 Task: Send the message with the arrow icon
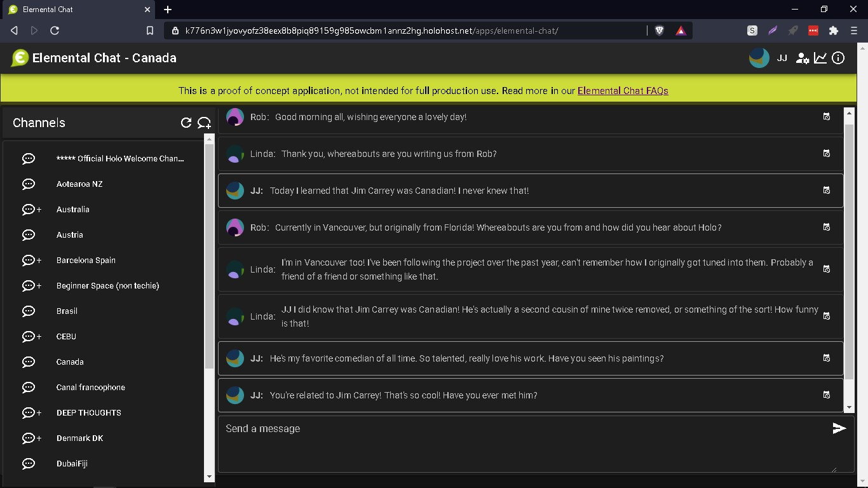point(838,428)
